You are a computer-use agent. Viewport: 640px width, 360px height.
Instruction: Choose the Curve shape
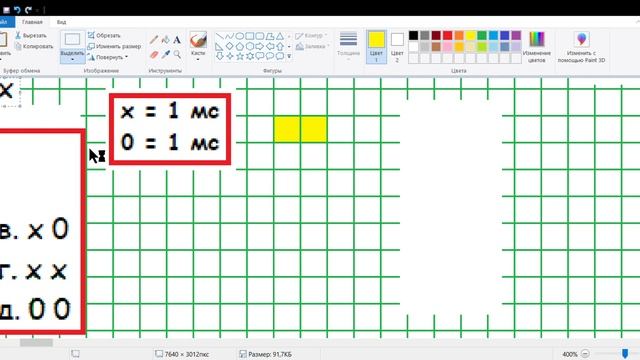(x=230, y=36)
